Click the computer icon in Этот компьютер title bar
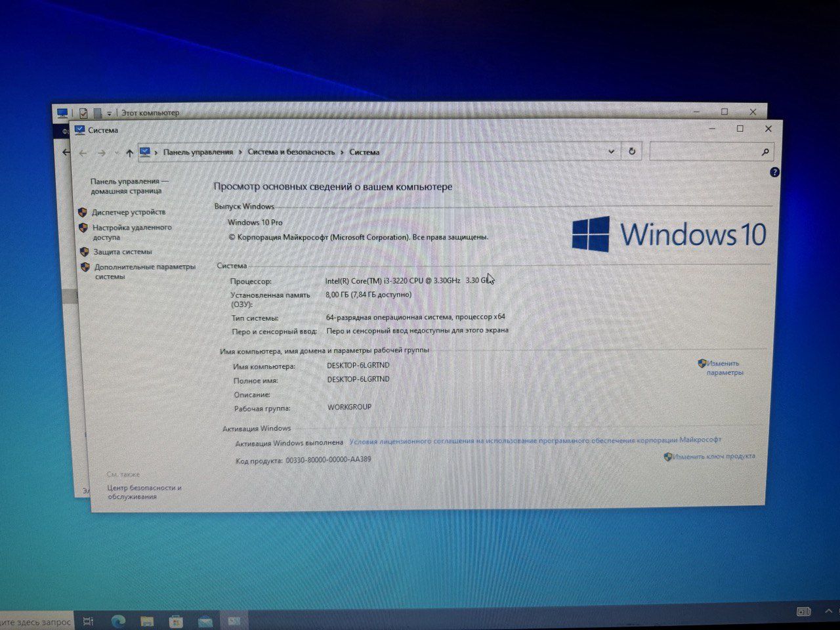Screen dimensions: 840x630 (x=62, y=113)
